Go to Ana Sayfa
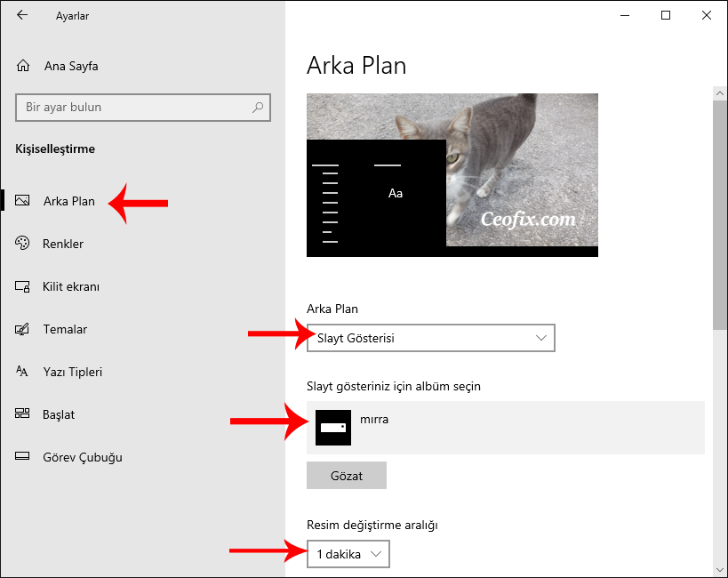The image size is (728, 578). coord(142,66)
